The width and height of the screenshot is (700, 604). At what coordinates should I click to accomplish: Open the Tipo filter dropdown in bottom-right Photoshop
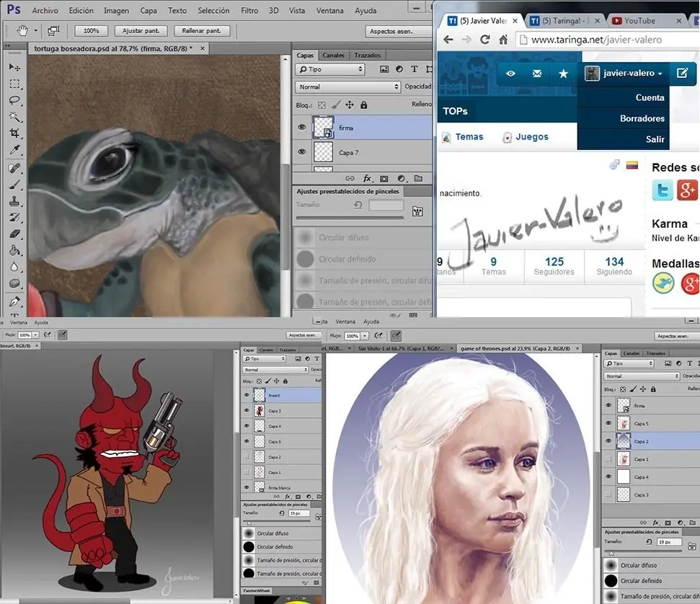click(x=629, y=363)
